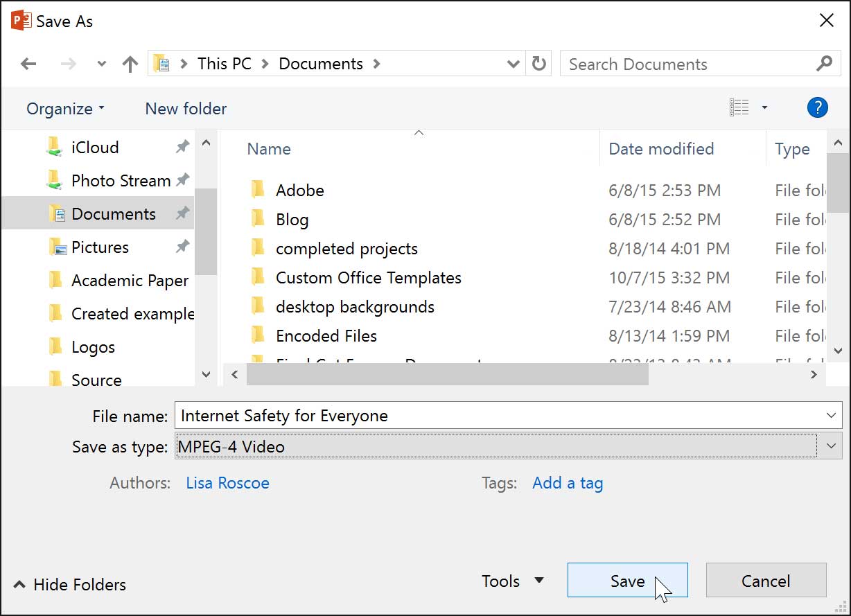The image size is (851, 616).
Task: Click the folder icon in the address bar
Action: pyautogui.click(x=161, y=63)
